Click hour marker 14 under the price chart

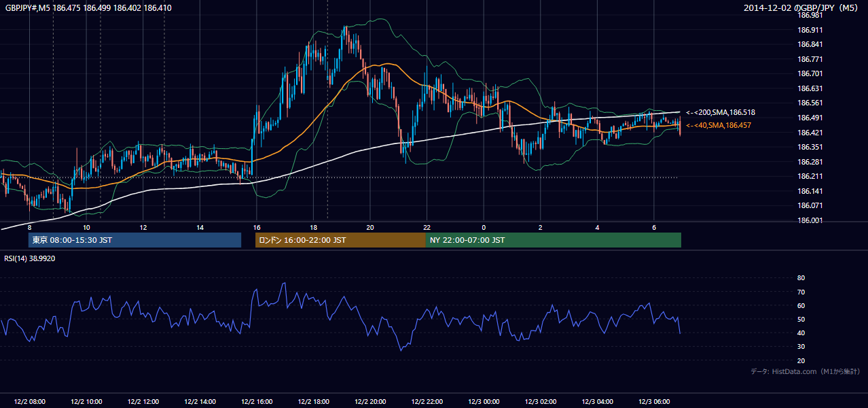coord(200,227)
